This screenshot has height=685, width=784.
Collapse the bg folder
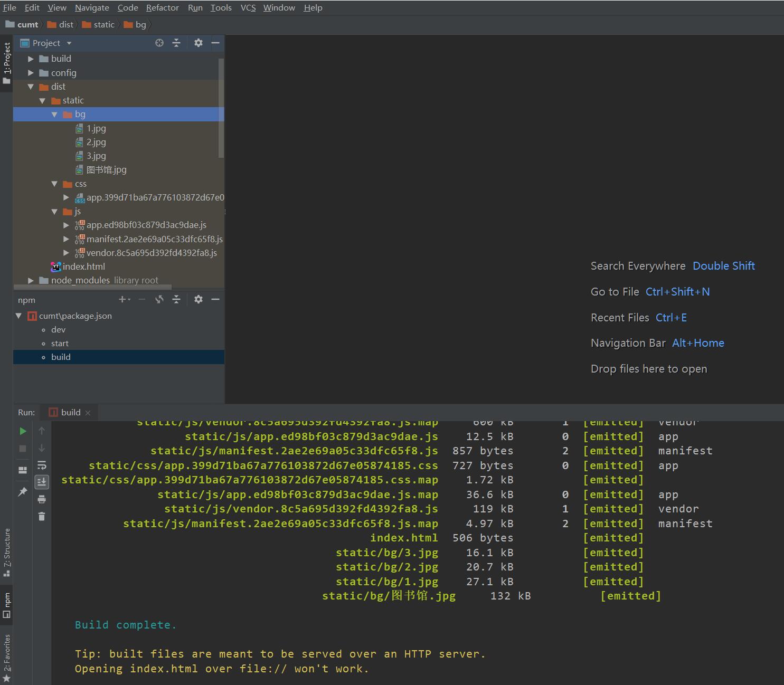tap(54, 114)
